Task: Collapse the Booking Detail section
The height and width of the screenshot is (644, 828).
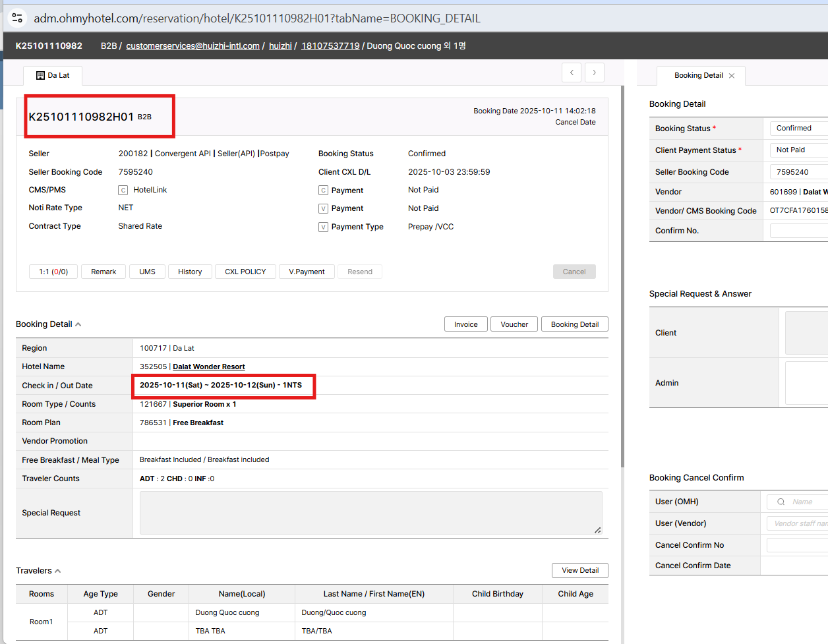Action: point(78,324)
